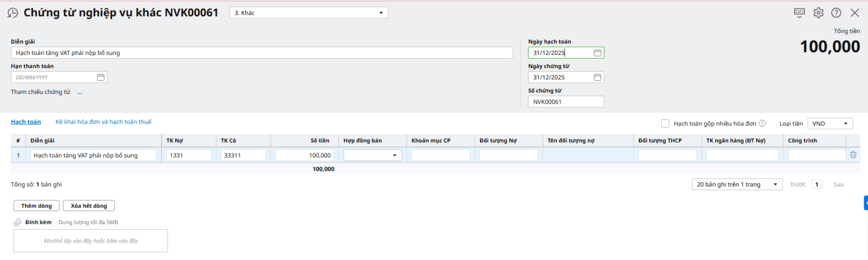The height and width of the screenshot is (260, 868).
Task: Click info icon next to Hạch toán gộp
Action: [762, 124]
